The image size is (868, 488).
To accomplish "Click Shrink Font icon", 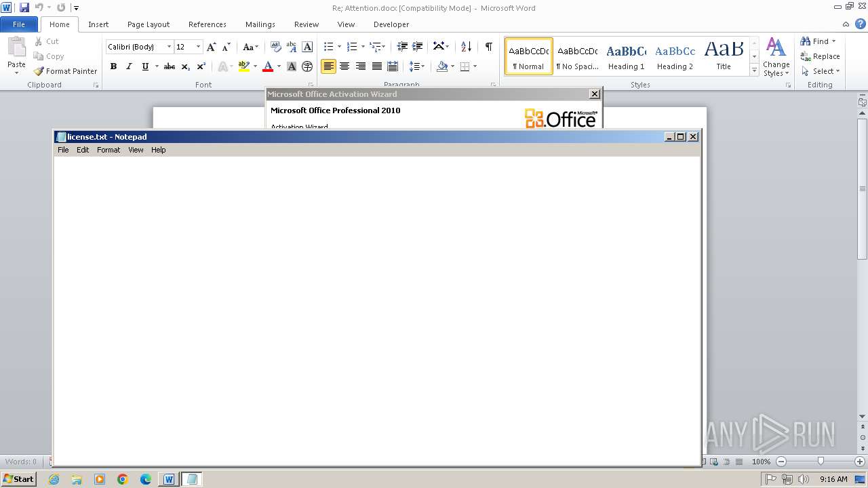I will [x=226, y=47].
